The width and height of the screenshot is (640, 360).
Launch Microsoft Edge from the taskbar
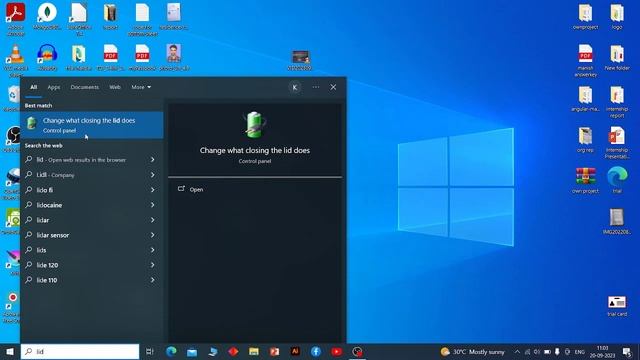point(171,351)
